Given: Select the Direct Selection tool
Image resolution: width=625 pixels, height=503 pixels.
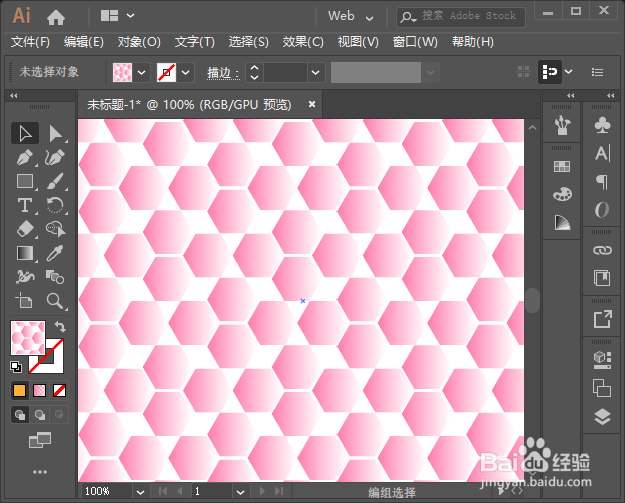Looking at the screenshot, I should (x=55, y=133).
